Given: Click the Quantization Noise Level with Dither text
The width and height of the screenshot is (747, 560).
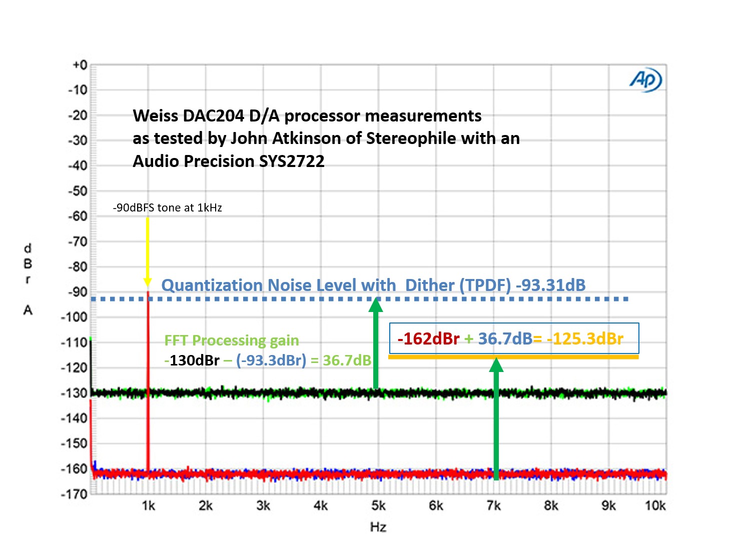Looking at the screenshot, I should coord(373,285).
